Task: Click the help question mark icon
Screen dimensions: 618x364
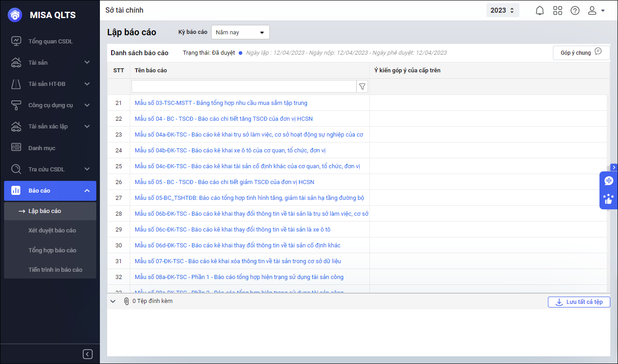Action: pyautogui.click(x=575, y=10)
